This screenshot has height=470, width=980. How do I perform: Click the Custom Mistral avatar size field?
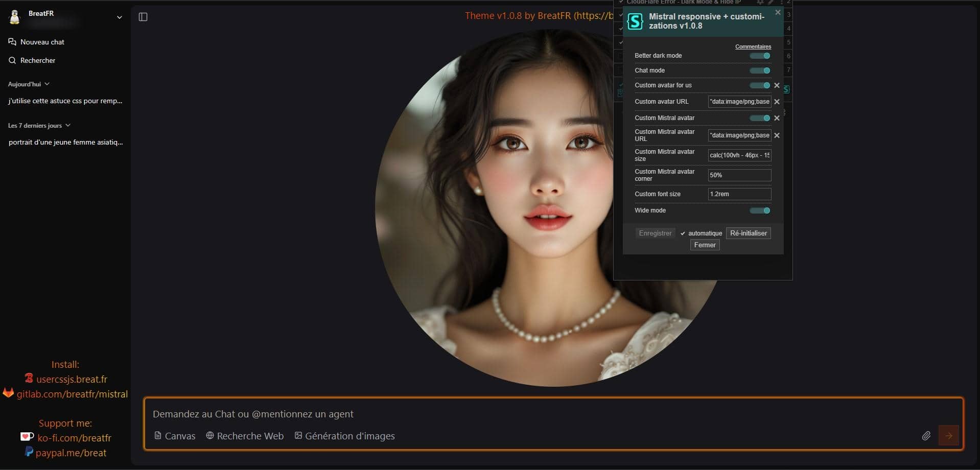click(x=739, y=155)
